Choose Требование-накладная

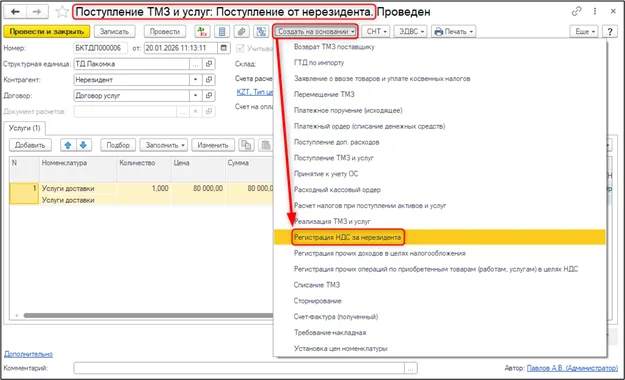pyautogui.click(x=440, y=333)
